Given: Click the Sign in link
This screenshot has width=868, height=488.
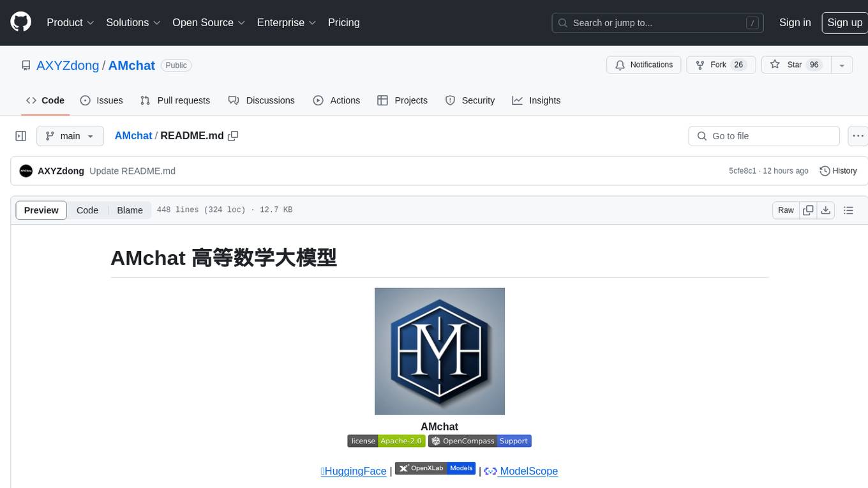Looking at the screenshot, I should pyautogui.click(x=795, y=22).
